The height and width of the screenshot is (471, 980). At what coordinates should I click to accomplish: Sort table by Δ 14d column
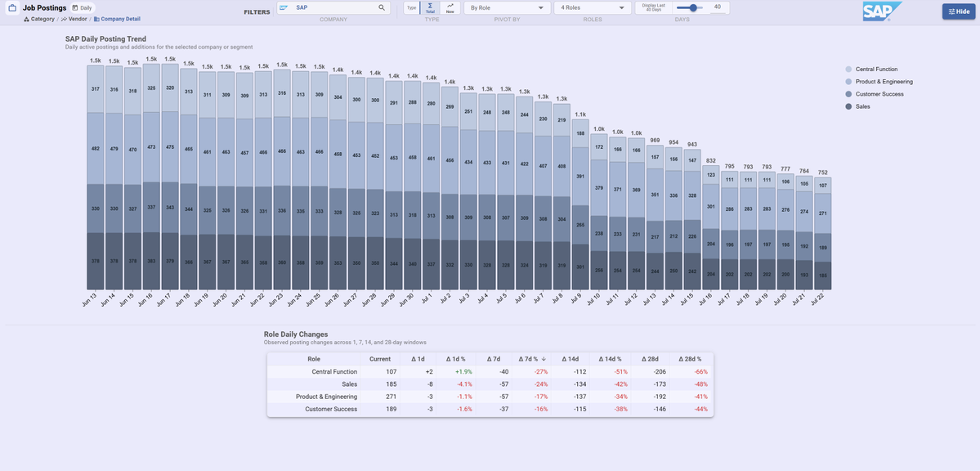570,359
